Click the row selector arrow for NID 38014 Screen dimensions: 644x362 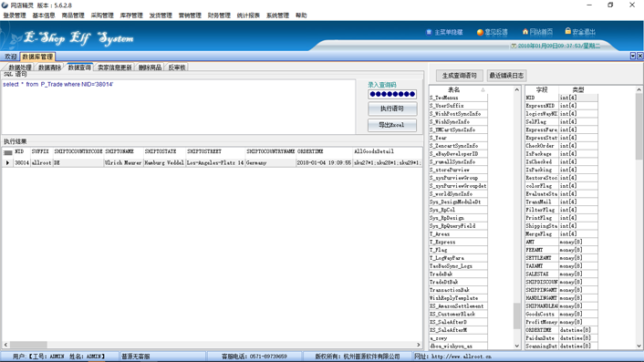(x=7, y=163)
